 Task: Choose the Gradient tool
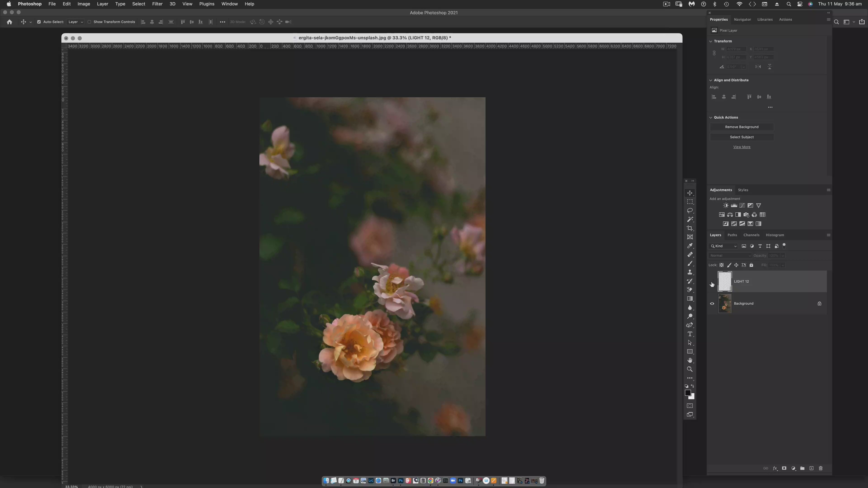coord(690,299)
